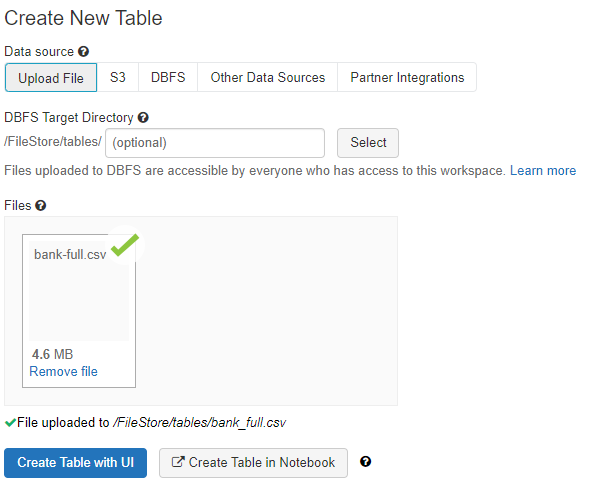The height and width of the screenshot is (491, 595).
Task: Click Create Table with UI button
Action: 76,463
